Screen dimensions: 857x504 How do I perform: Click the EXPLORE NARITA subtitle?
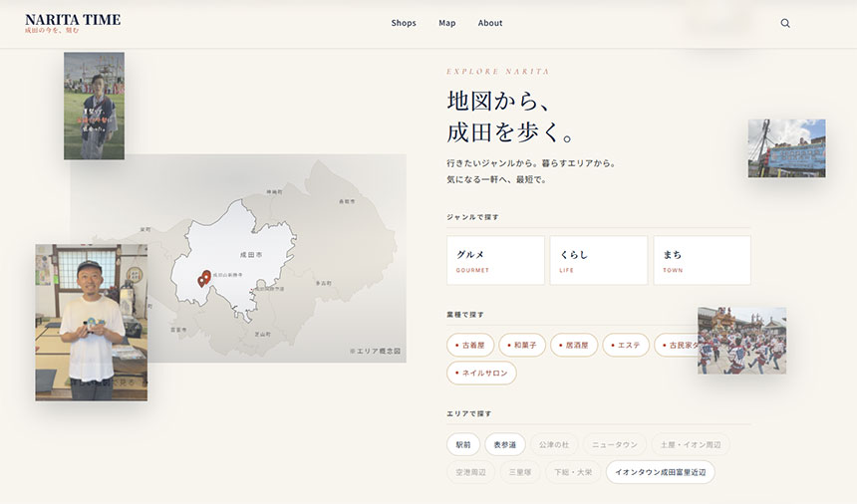498,72
